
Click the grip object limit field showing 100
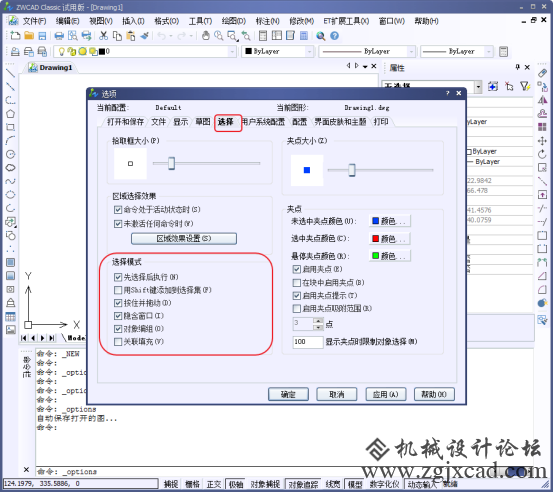(308, 342)
